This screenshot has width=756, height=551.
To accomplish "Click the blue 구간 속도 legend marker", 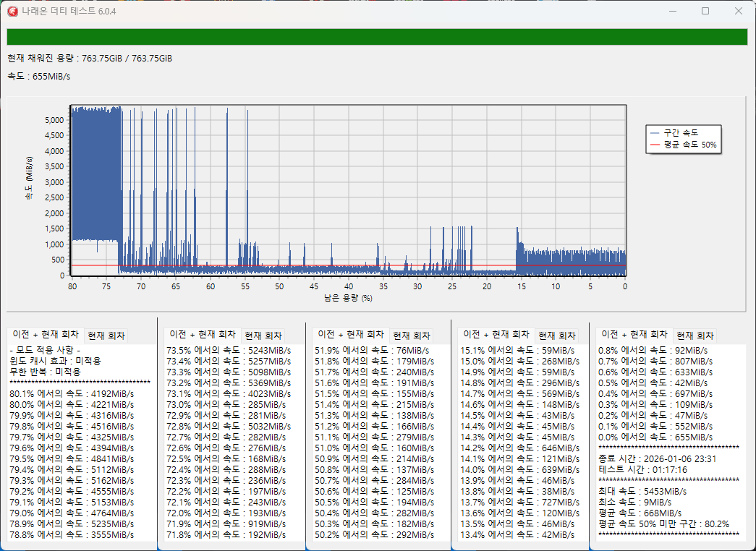I will [x=656, y=133].
